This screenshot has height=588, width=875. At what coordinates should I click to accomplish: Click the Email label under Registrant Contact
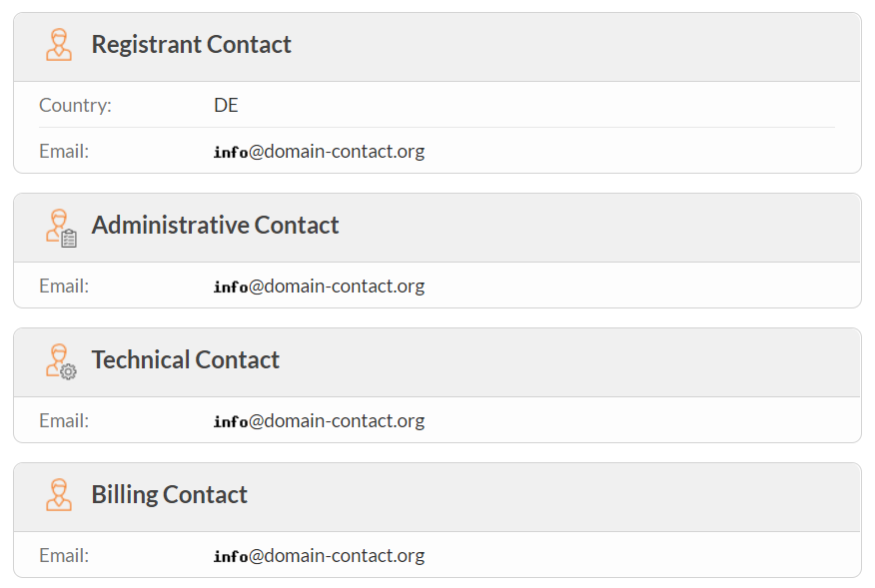(x=64, y=152)
